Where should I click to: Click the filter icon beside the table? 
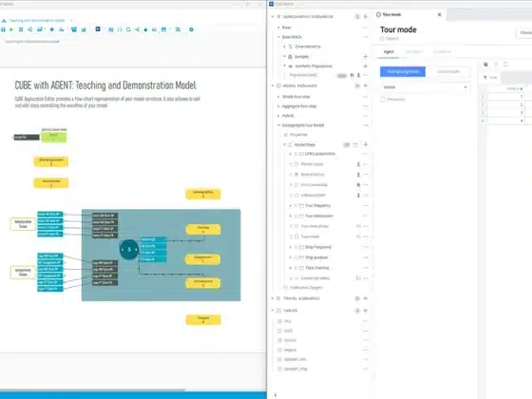(485, 78)
